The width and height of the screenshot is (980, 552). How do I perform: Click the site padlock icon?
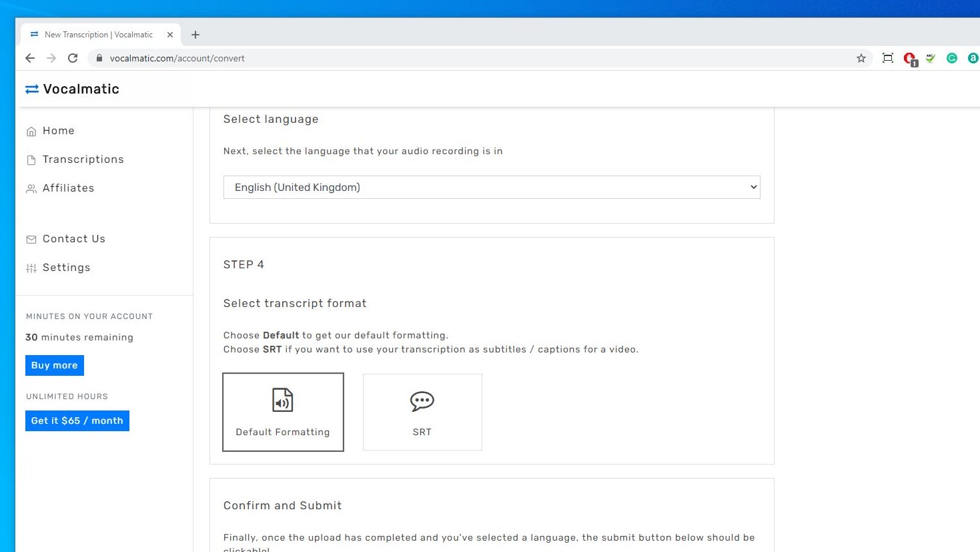[x=99, y=58]
